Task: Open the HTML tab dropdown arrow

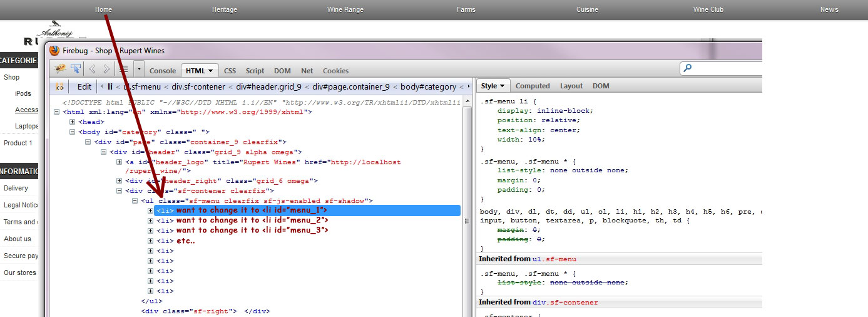Action: coord(212,71)
